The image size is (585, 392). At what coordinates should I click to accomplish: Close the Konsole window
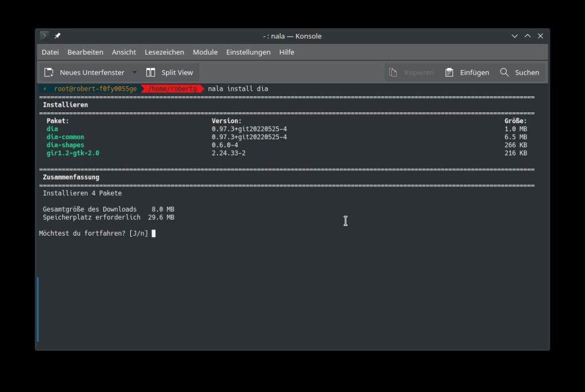point(540,36)
